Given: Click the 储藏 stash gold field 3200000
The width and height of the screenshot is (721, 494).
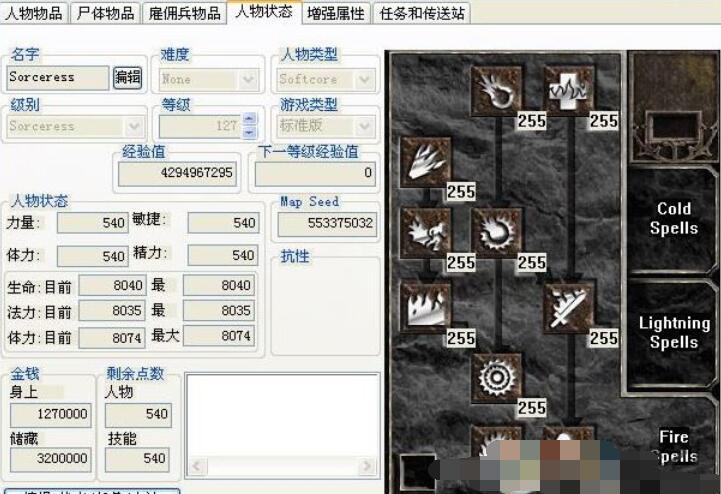Looking at the screenshot, I should [x=51, y=460].
